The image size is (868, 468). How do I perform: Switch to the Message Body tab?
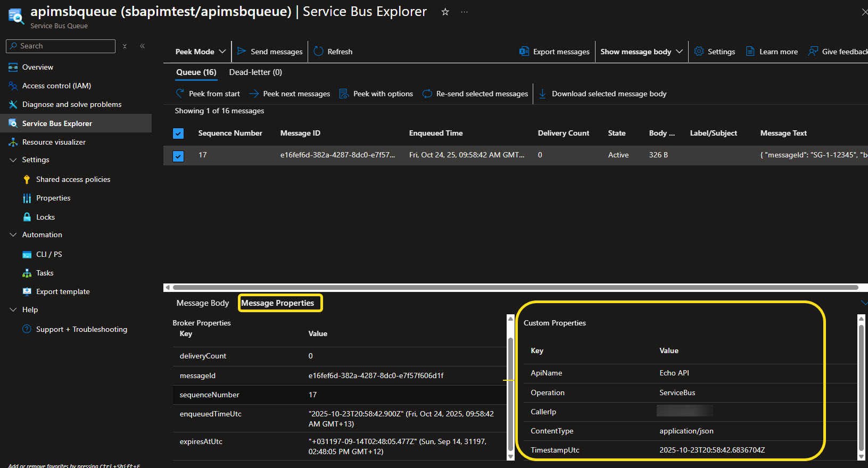(202, 303)
